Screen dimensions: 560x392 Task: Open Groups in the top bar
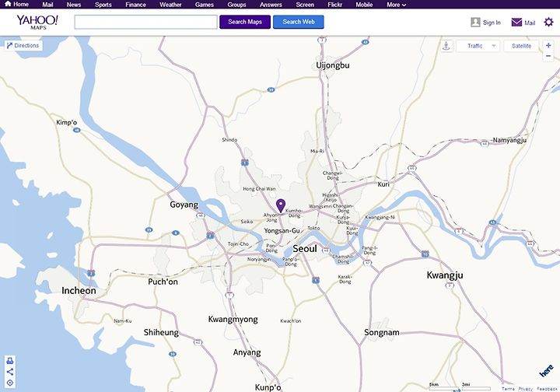point(236,5)
